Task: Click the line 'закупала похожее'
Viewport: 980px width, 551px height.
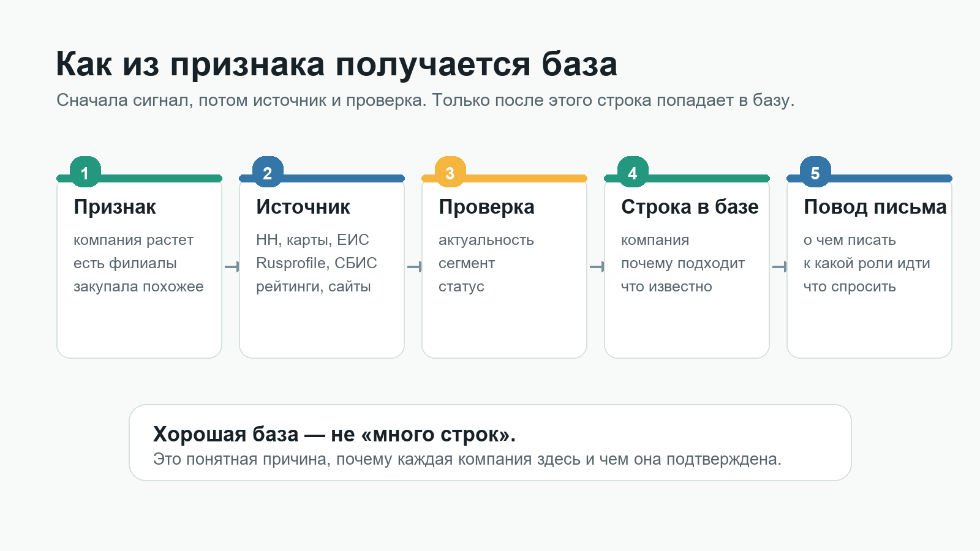Action: (138, 287)
